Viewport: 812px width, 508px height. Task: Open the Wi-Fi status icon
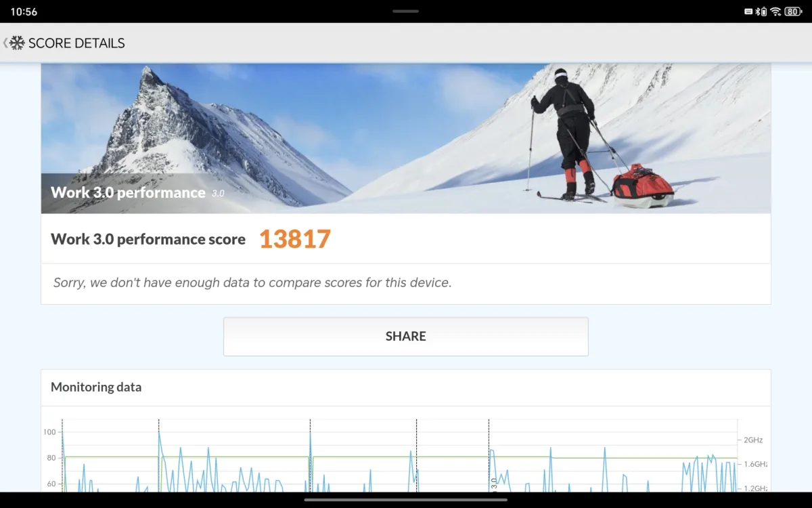click(775, 12)
